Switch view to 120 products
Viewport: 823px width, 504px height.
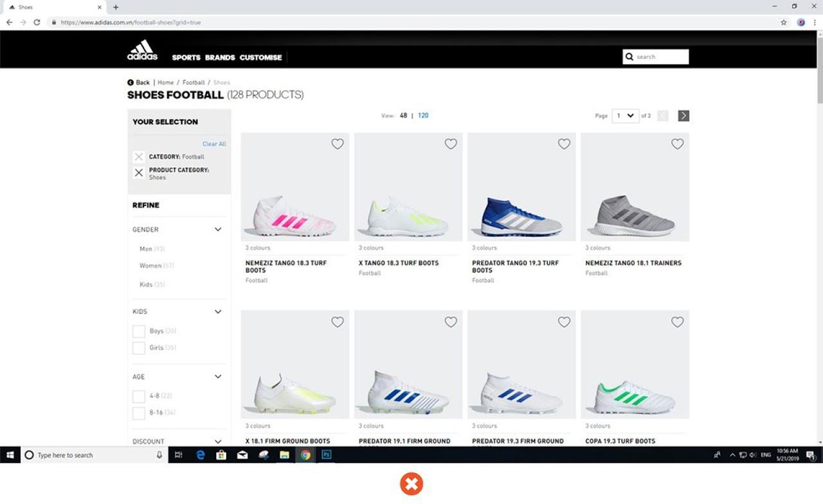click(423, 116)
